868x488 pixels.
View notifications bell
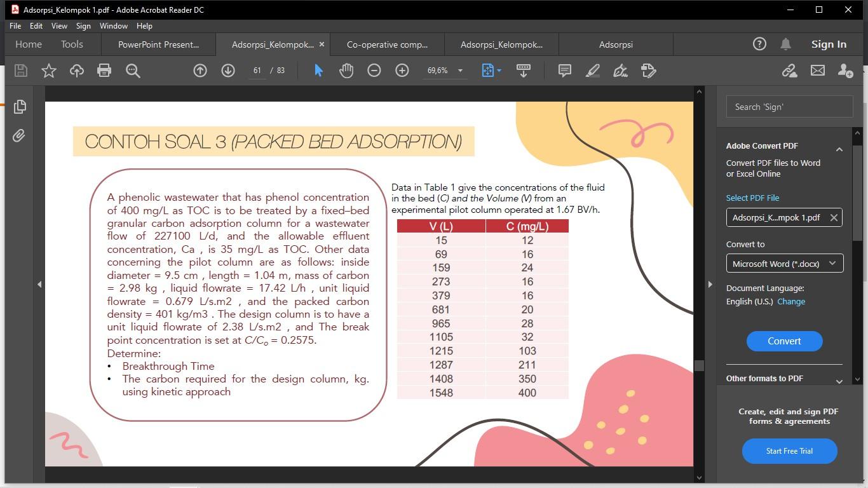pyautogui.click(x=785, y=44)
